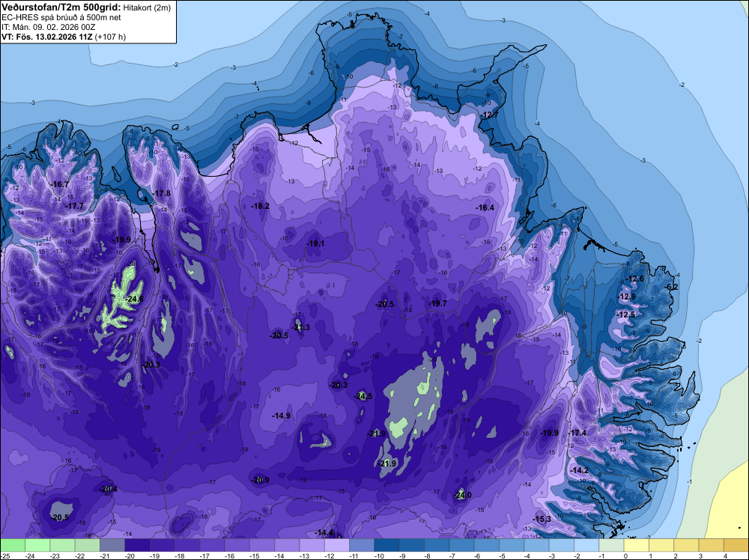
Task: Click the pale green legend swatch at -1
Action: [x=611, y=546]
